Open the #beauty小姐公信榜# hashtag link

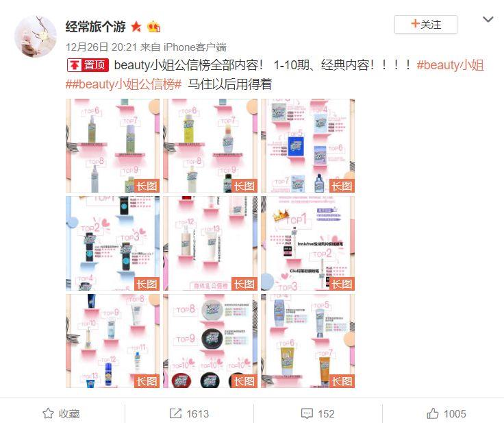pyautogui.click(x=124, y=84)
